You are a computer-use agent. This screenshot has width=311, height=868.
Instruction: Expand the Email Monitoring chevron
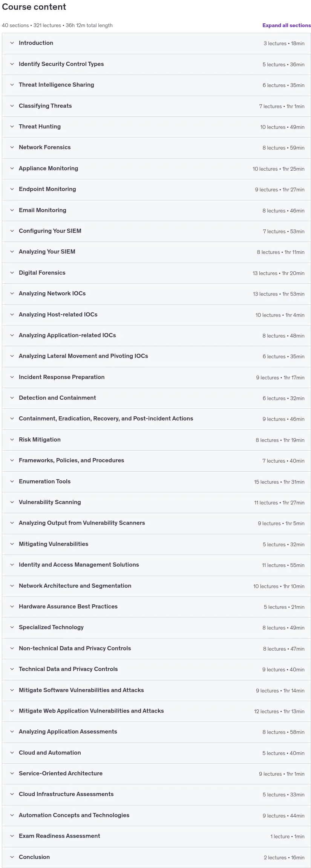[12, 210]
